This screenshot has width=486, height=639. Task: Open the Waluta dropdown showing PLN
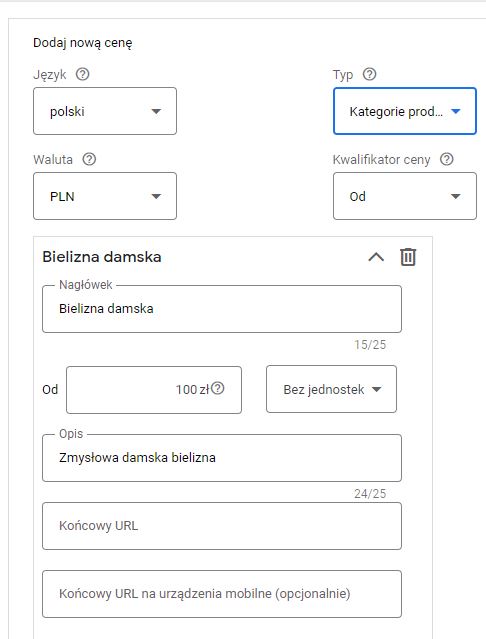pyautogui.click(x=105, y=196)
